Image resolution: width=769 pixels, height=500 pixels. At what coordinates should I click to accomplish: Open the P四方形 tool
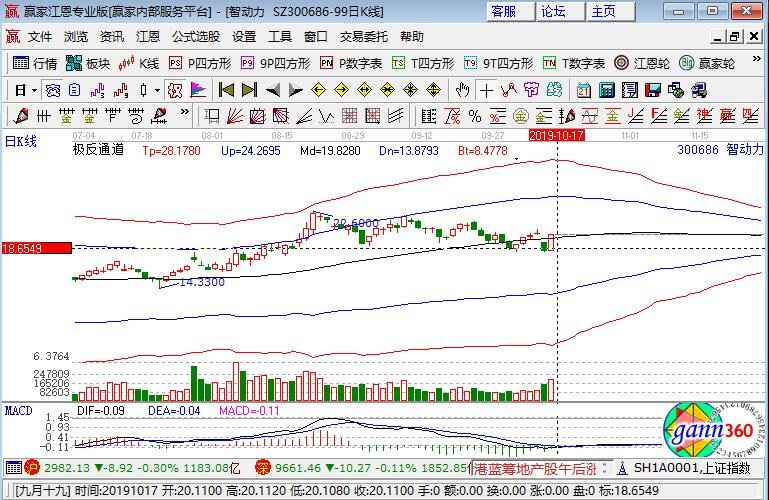[x=200, y=63]
